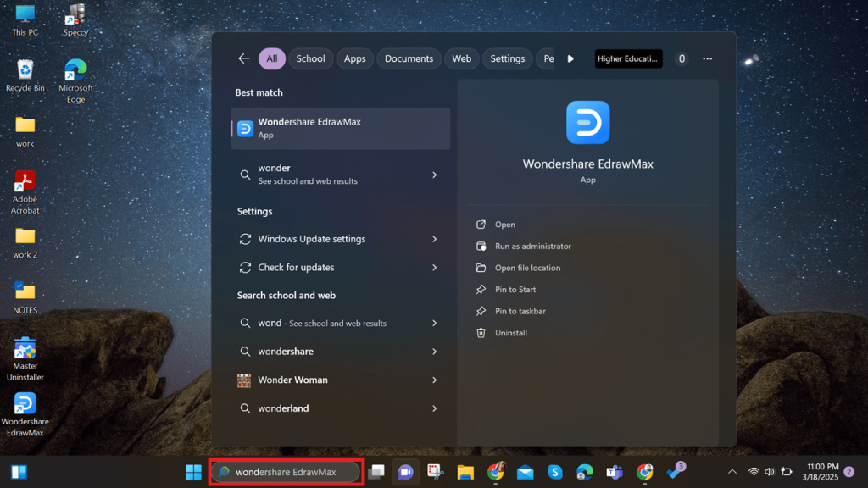Image resolution: width=868 pixels, height=488 pixels.
Task: Expand wonder web results arrow
Action: (435, 175)
